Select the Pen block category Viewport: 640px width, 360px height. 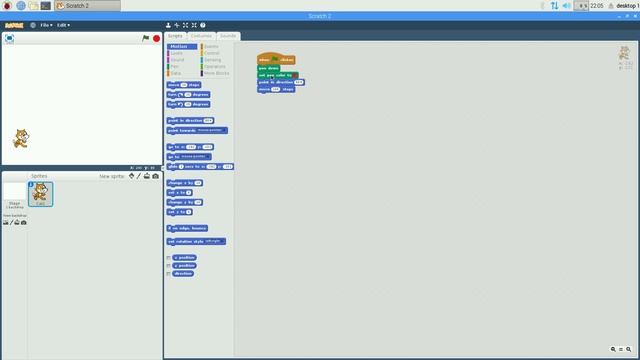pyautogui.click(x=174, y=66)
